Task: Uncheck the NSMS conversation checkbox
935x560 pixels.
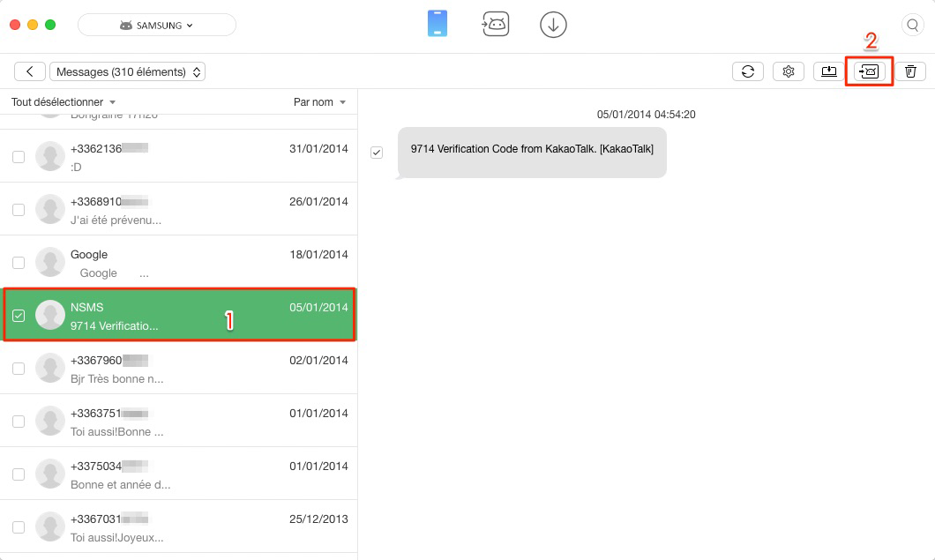Action: point(19,316)
